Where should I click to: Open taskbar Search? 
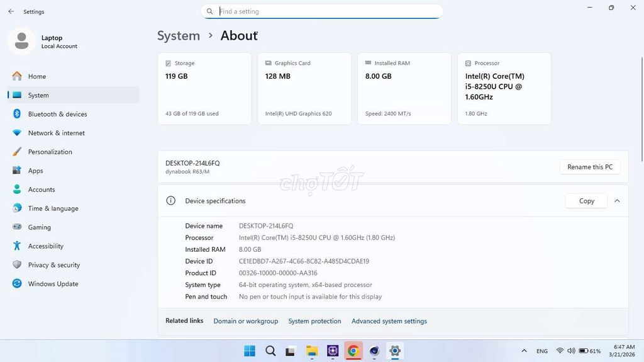[270, 351]
